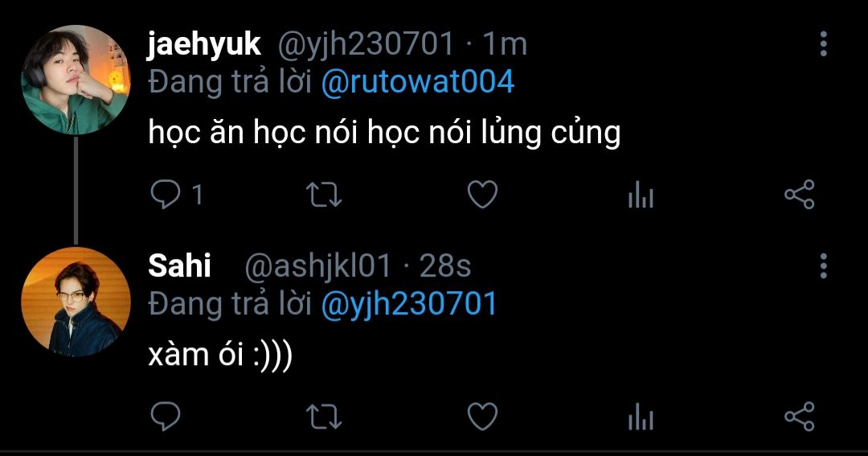Open the @ashjkl01 handle
Screen dimensions: 868x456
317,266
